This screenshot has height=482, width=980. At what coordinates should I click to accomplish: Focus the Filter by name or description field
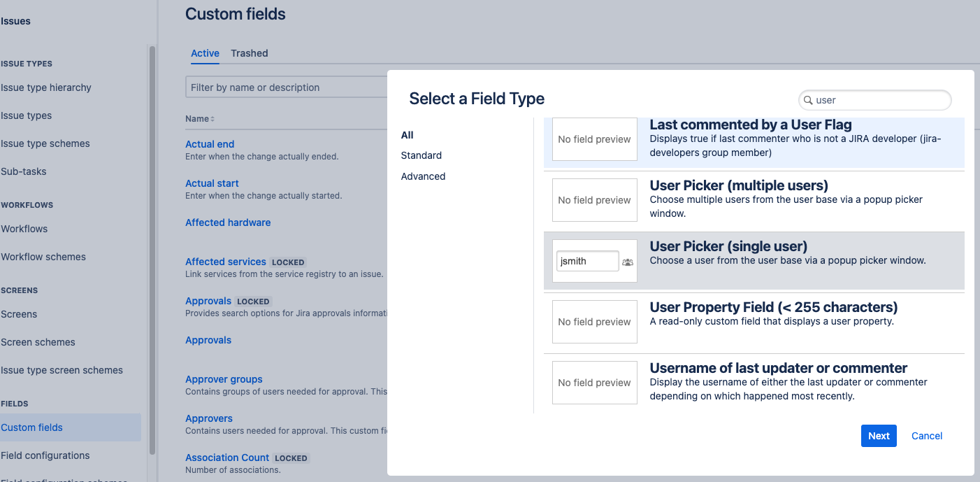(287, 87)
